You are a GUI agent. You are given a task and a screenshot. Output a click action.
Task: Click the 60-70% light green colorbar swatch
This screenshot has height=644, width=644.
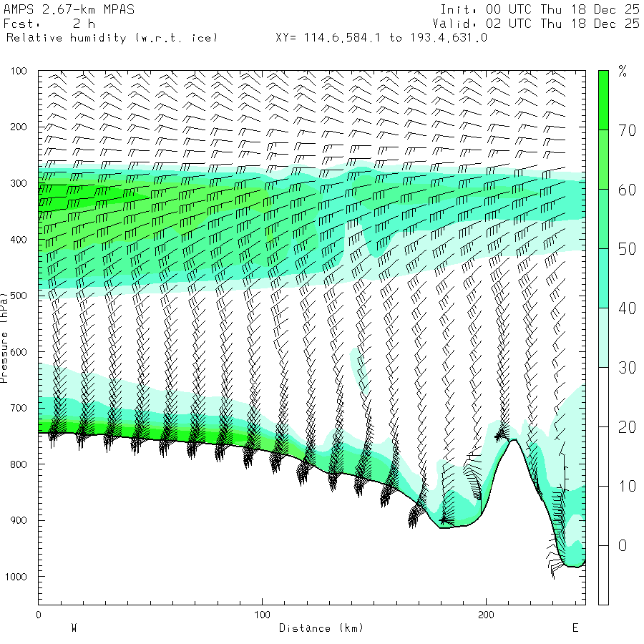point(603,160)
